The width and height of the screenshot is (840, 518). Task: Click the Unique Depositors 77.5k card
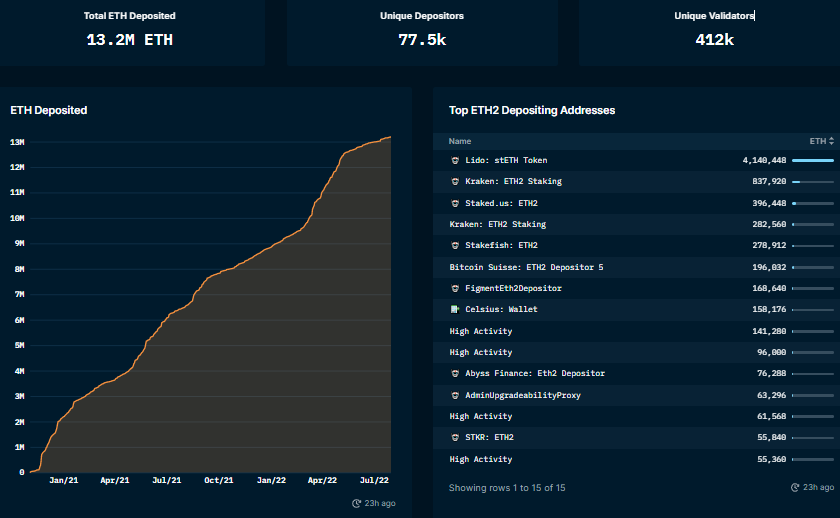click(422, 30)
